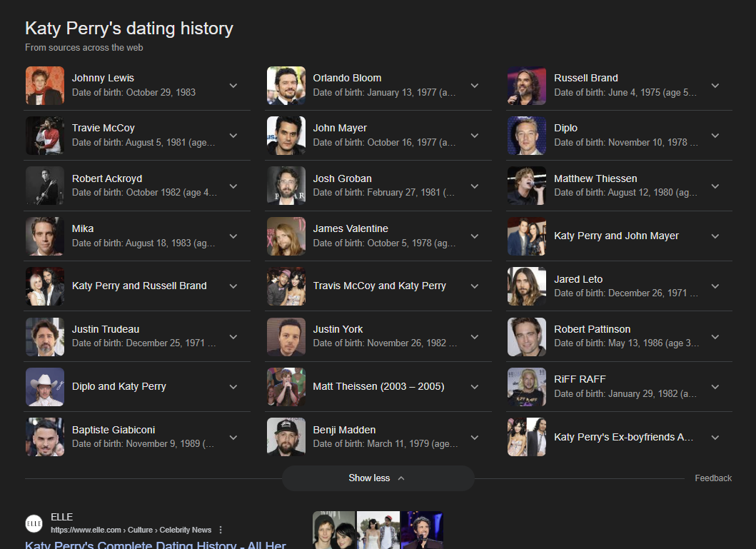The width and height of the screenshot is (756, 549).
Task: Expand the Baptiste Giabiconi entry chevron
Action: tap(233, 438)
